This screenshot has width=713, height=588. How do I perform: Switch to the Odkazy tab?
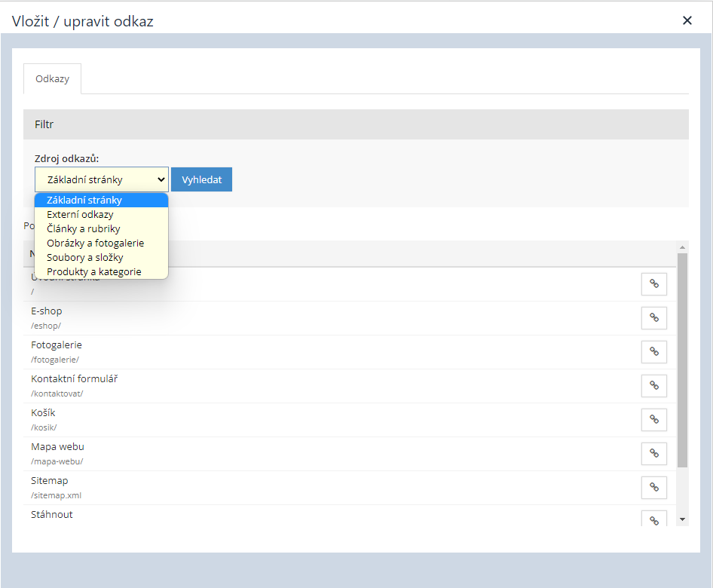(52, 78)
